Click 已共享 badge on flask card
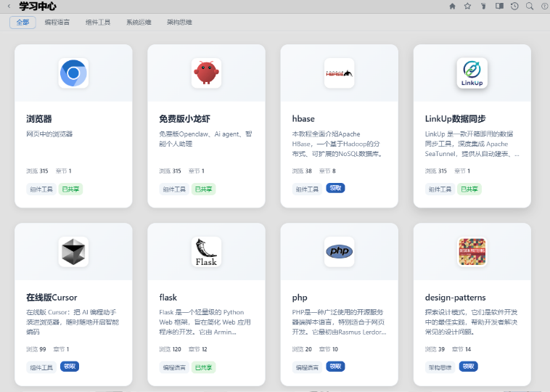This screenshot has width=550, height=392. point(203,367)
